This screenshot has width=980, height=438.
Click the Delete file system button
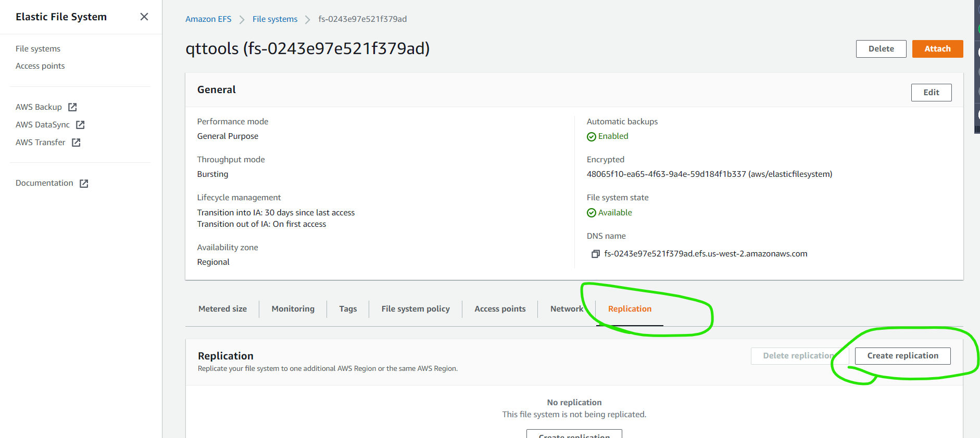pos(881,49)
